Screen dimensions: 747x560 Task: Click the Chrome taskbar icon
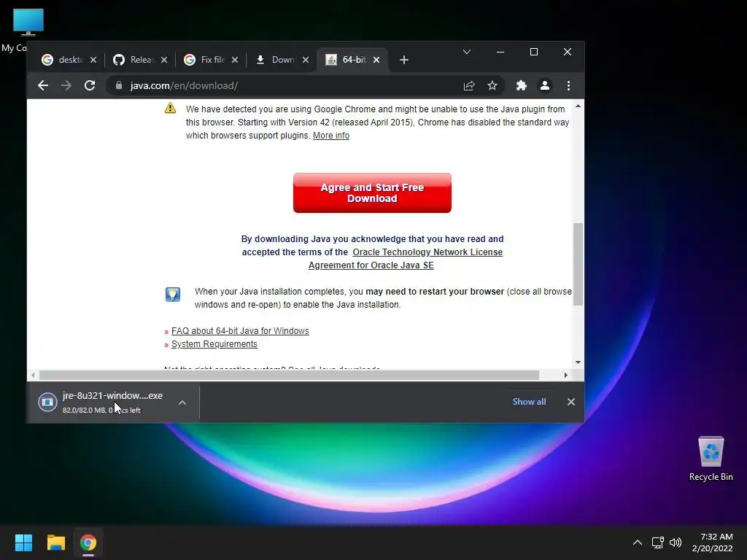tap(88, 542)
